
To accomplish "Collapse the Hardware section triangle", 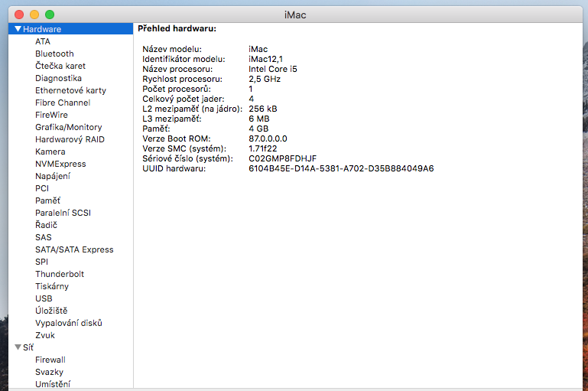I will coord(18,29).
